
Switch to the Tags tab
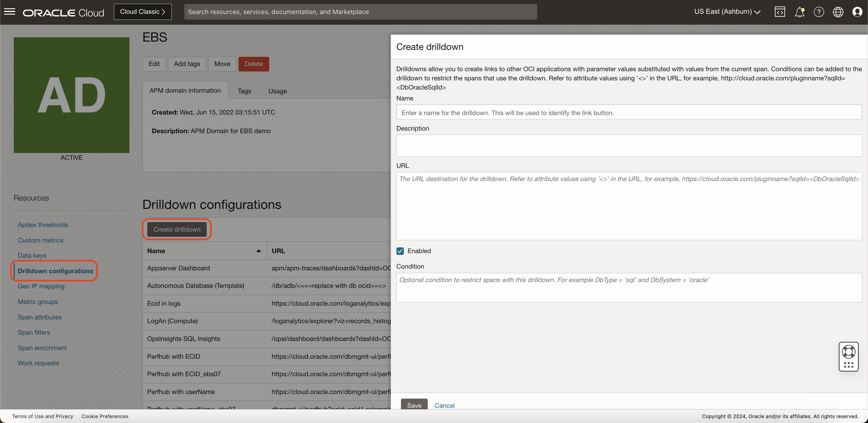coord(244,91)
